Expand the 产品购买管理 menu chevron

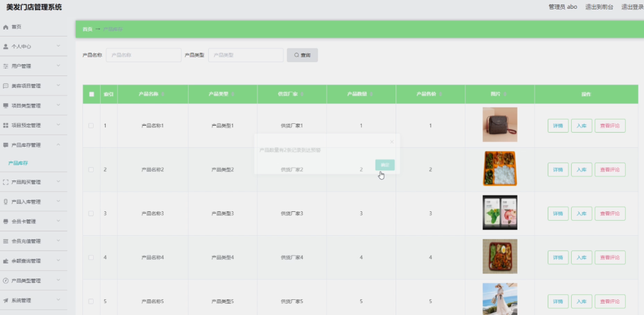pyautogui.click(x=58, y=182)
